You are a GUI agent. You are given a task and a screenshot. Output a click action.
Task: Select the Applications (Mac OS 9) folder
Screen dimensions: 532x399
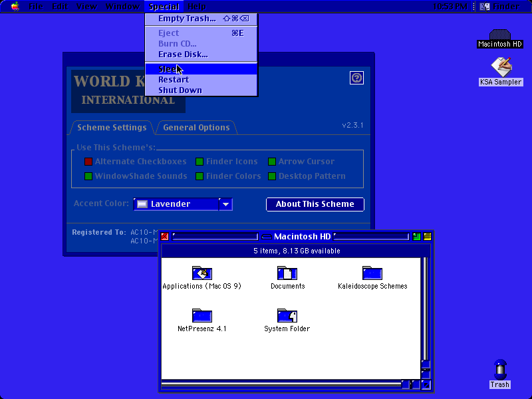(x=202, y=273)
